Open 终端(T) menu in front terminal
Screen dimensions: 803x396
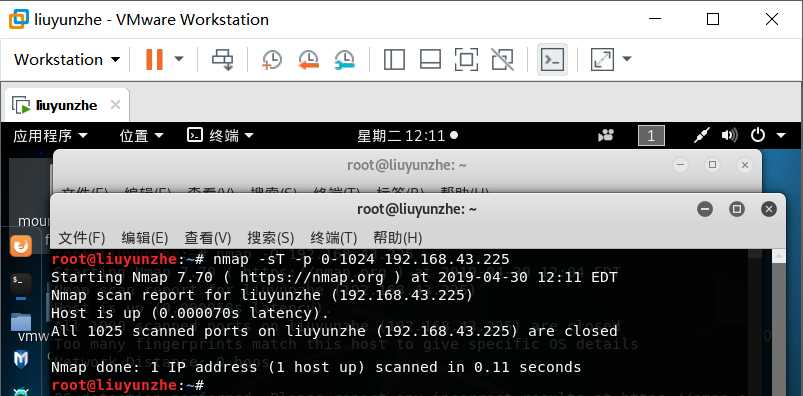click(x=333, y=238)
